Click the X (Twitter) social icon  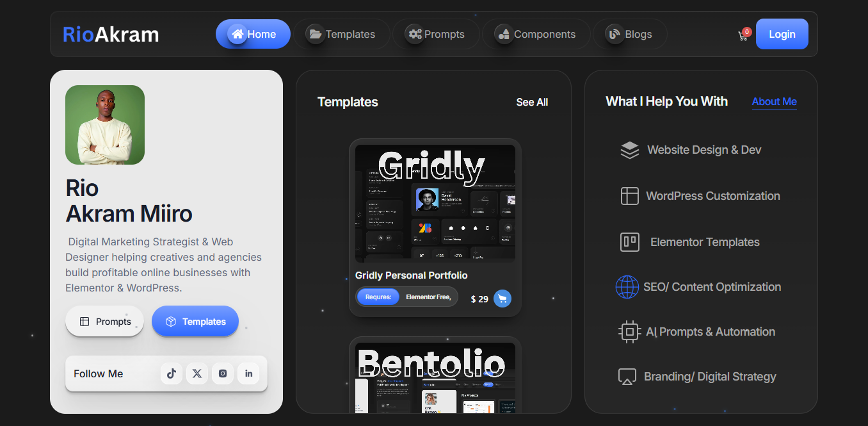(197, 373)
